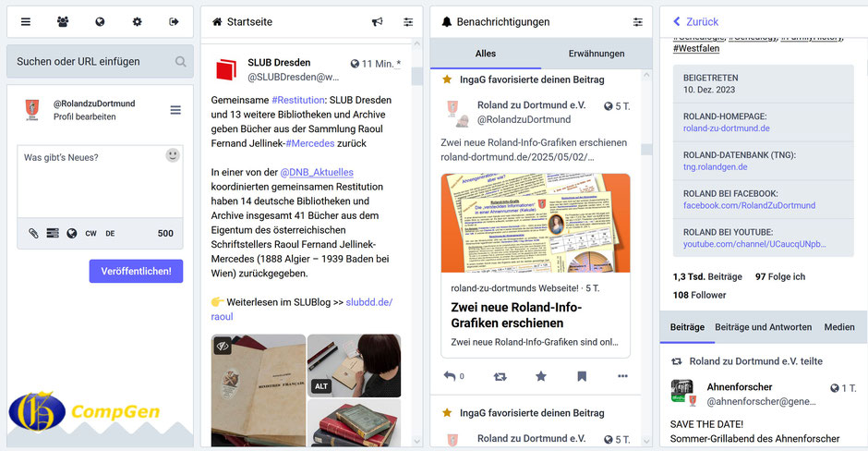Favorite the Roland-Info post with star
Viewport: 868px width, 451px height.
541,376
